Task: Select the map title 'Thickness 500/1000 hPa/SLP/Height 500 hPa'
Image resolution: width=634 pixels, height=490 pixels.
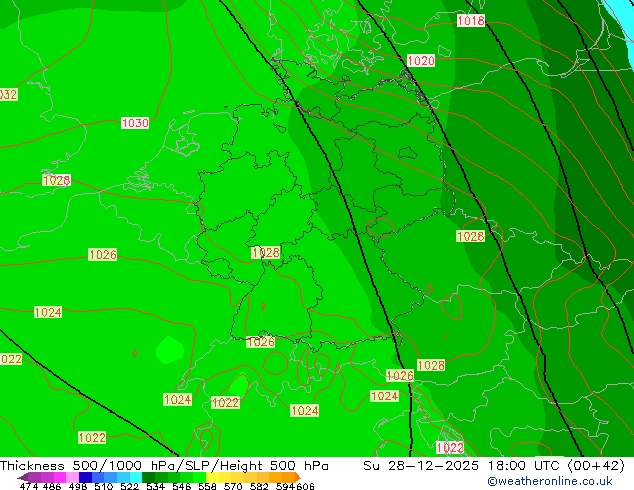Action: [164, 466]
